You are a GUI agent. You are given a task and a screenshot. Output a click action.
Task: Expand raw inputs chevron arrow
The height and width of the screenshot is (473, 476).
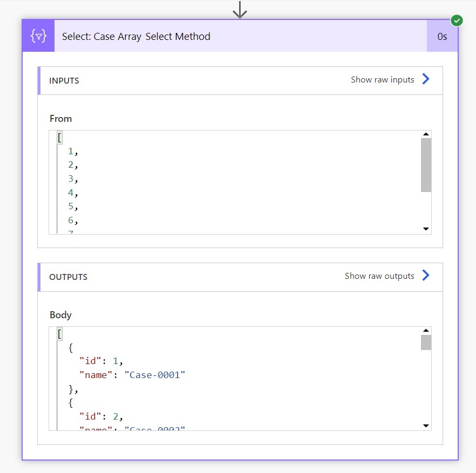tap(426, 79)
